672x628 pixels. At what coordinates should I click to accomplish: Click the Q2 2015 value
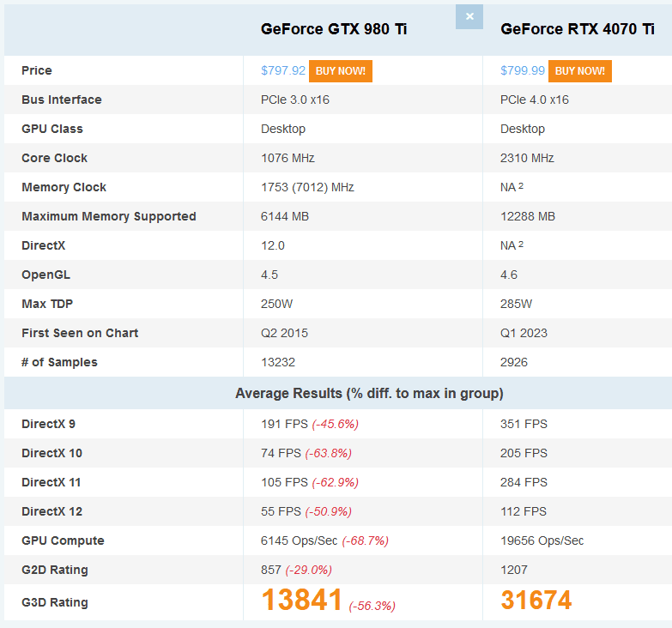click(284, 333)
